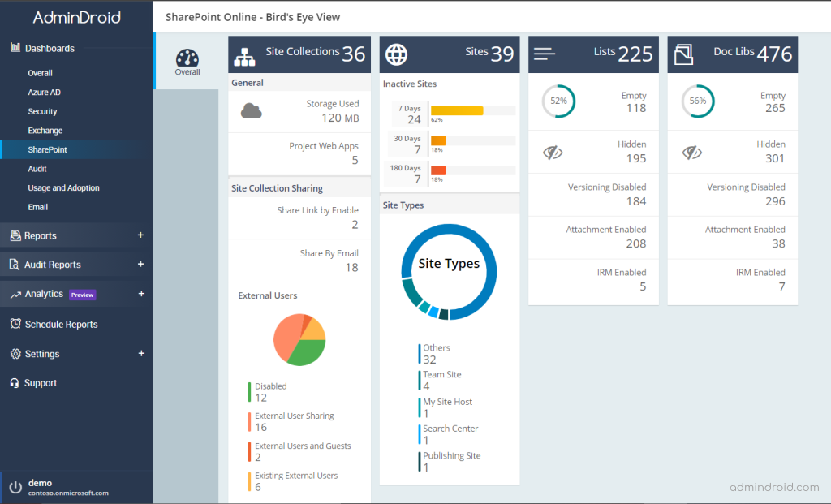Click the Lists lines icon
The width and height of the screenshot is (831, 504).
545,54
